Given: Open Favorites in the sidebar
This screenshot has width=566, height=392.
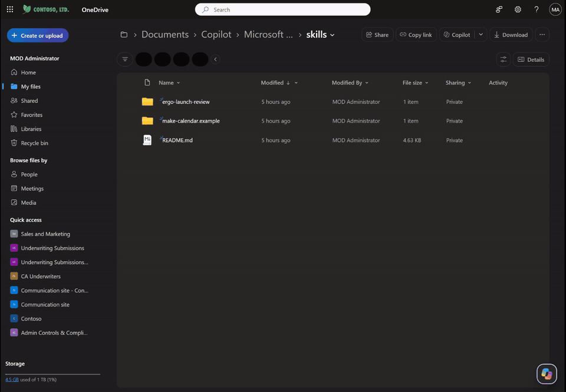Looking at the screenshot, I should [31, 114].
